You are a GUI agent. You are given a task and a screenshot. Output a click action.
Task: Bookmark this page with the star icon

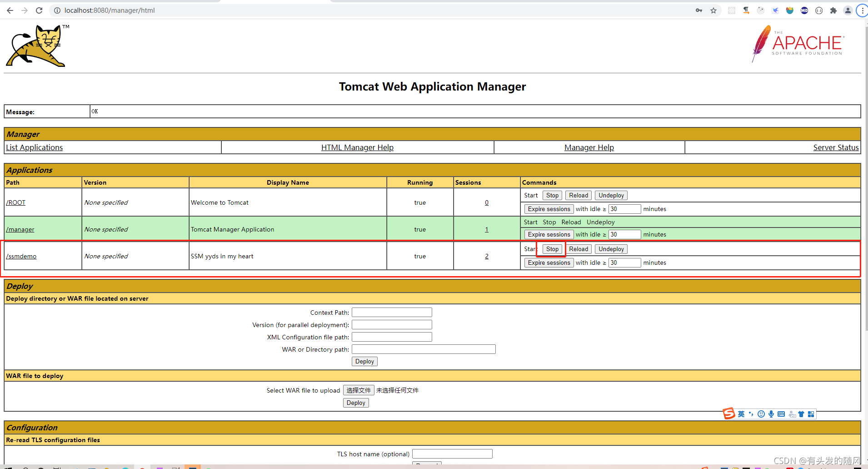pyautogui.click(x=713, y=10)
